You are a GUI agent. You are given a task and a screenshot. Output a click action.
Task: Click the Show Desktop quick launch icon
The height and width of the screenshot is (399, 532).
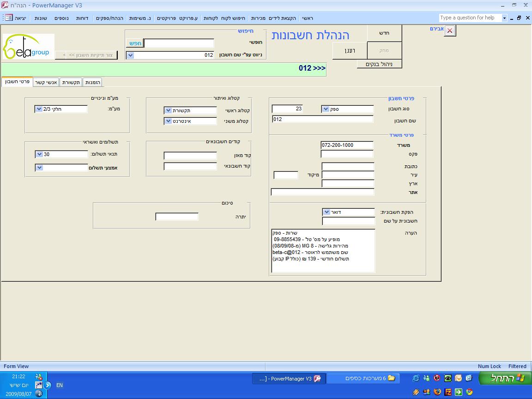click(469, 378)
